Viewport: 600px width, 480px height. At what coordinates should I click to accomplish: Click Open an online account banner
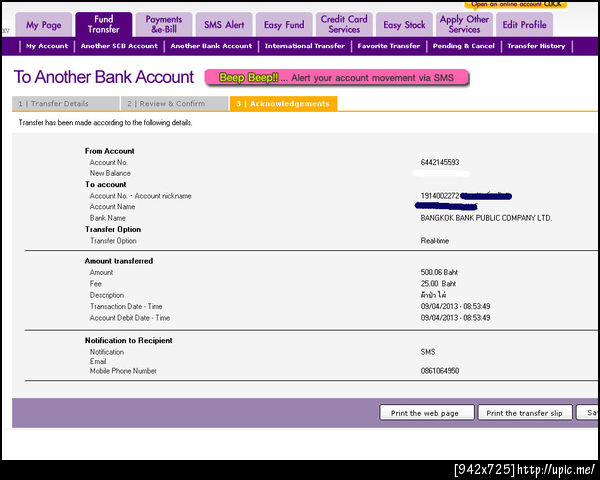coord(515,4)
